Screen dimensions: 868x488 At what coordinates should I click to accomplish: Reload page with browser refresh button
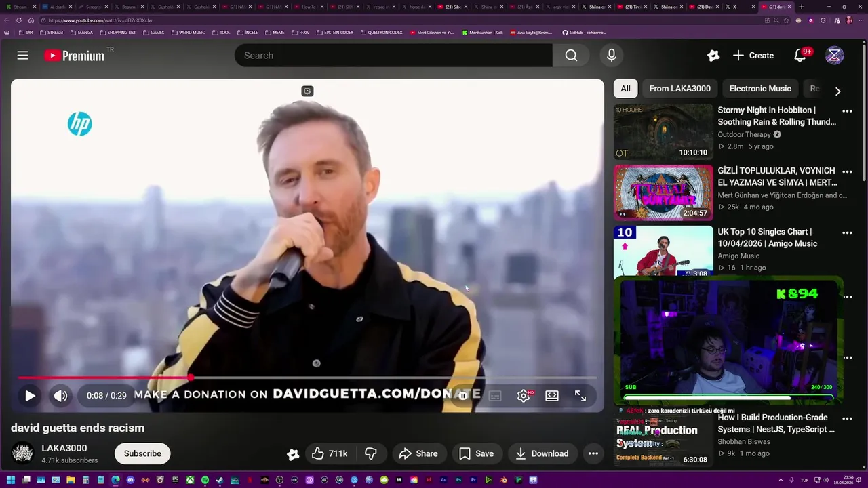point(19,20)
